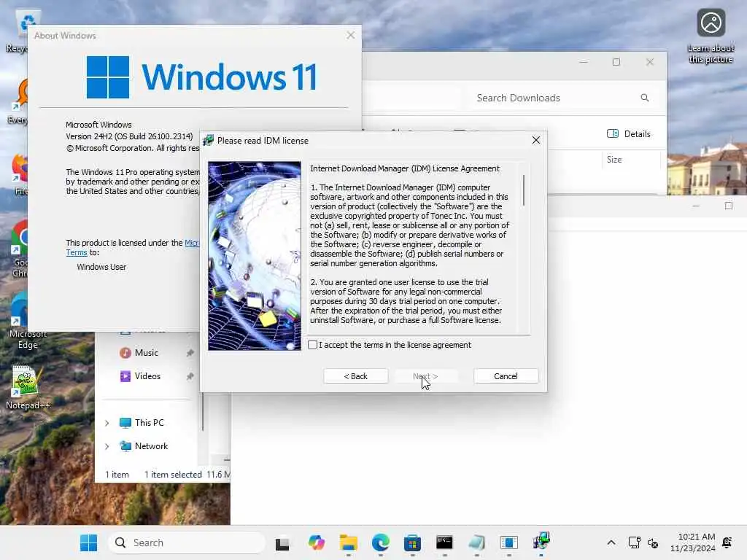Click the '1 item selected' status bar text
Viewport: 747px width, 560px height.
[173, 475]
